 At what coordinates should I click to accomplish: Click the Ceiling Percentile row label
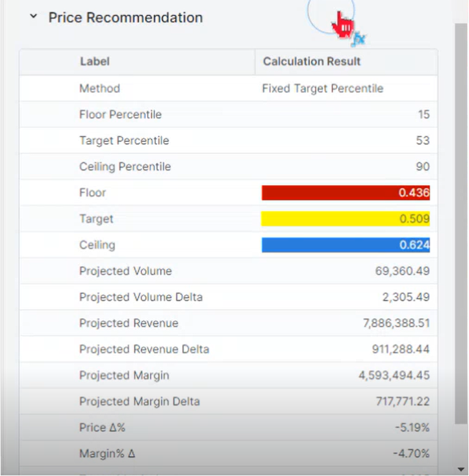coord(125,167)
